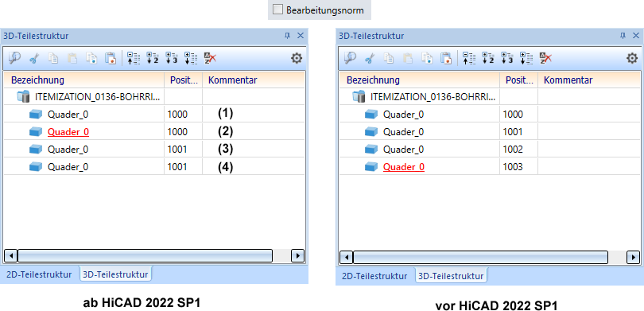Select 3D-Teilestruktur tab in vor HiCAD panel
Image resolution: width=644 pixels, height=311 pixels.
(x=451, y=276)
